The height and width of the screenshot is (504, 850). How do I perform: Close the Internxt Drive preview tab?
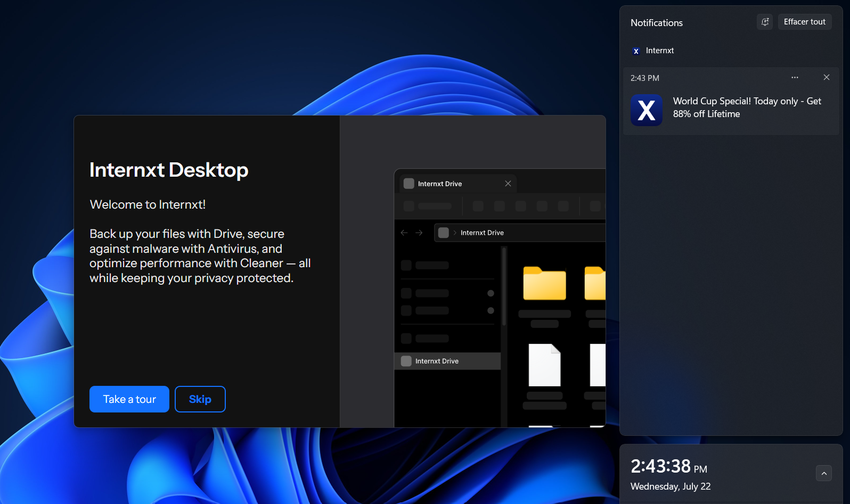(x=508, y=184)
